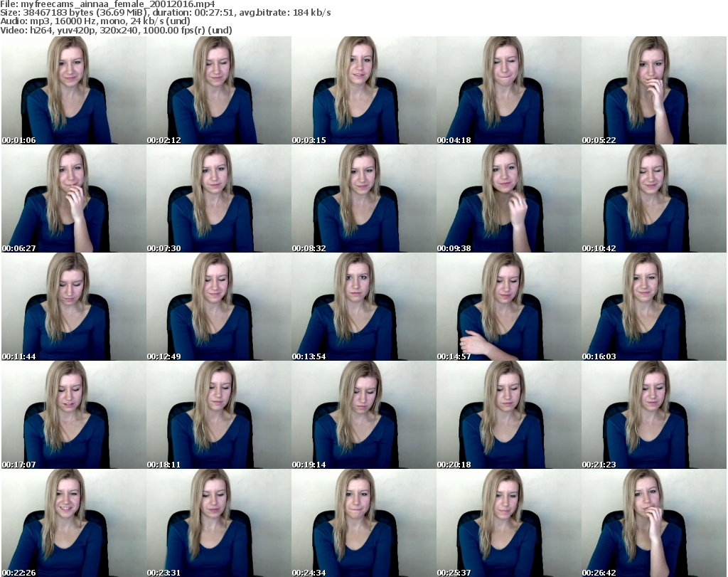Select the thumbnail timestamped 00:16:03
The image size is (728, 577).
654,307
